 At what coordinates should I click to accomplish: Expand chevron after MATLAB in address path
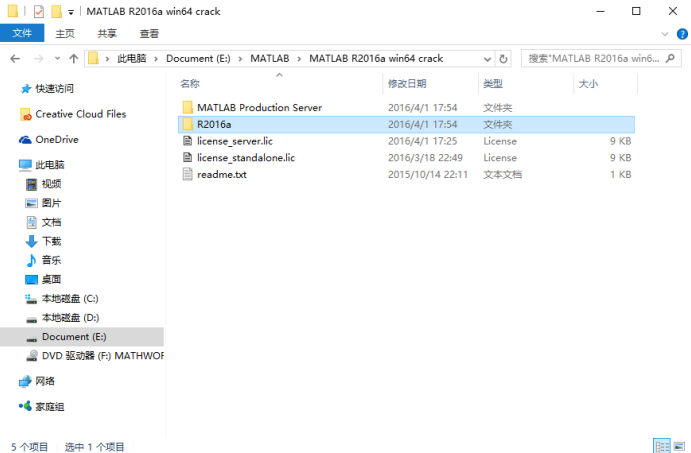[x=299, y=59]
